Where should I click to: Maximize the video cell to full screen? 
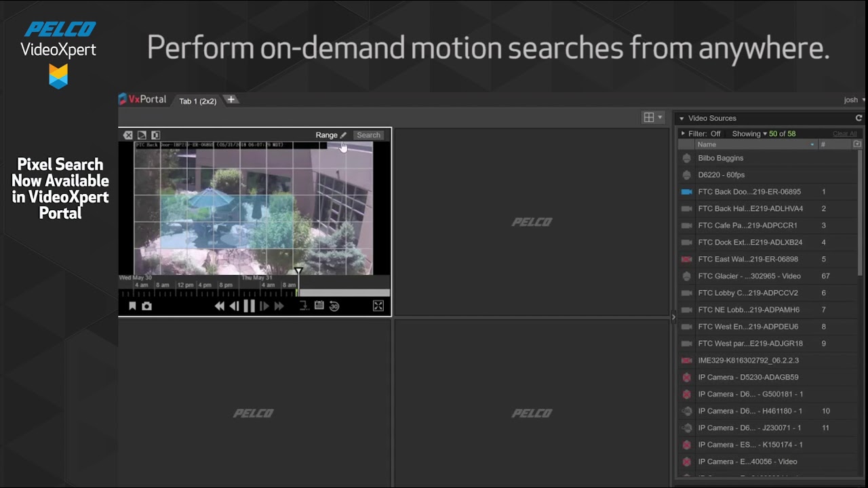pos(378,306)
